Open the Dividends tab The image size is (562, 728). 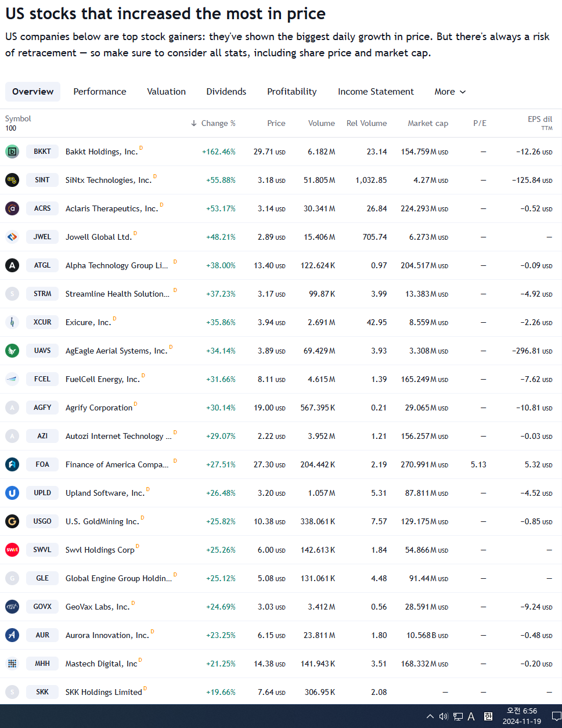point(226,92)
